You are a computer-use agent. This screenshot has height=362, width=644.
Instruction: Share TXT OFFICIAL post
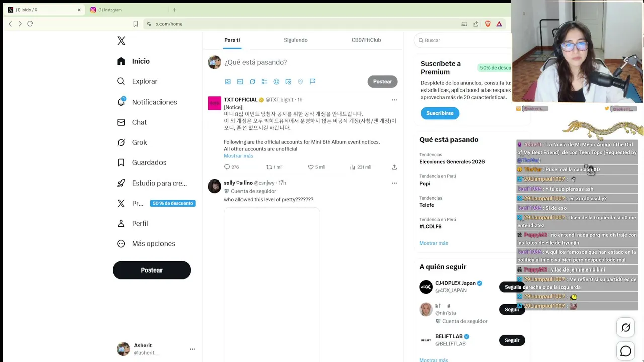[x=394, y=167]
